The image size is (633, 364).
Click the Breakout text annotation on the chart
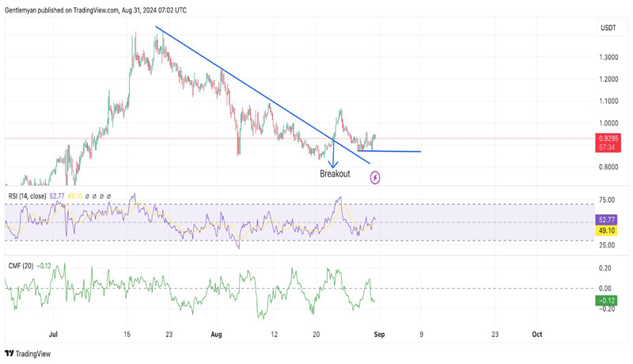tap(335, 174)
